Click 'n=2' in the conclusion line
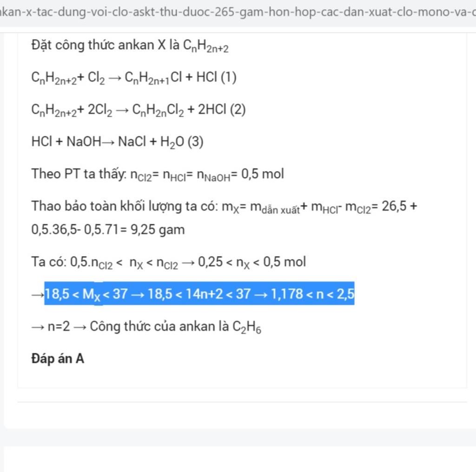Viewport: 476px width, 472px height. click(59, 326)
